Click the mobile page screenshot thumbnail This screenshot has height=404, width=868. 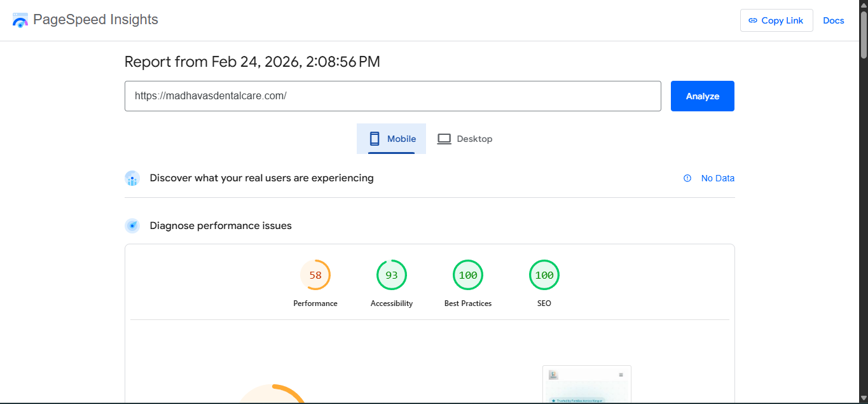587,384
